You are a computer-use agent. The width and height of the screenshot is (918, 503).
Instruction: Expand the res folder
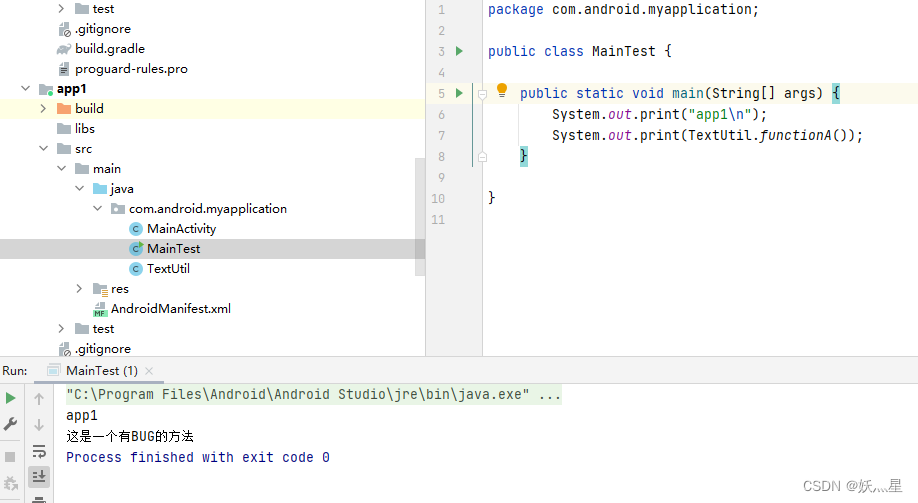coord(80,288)
